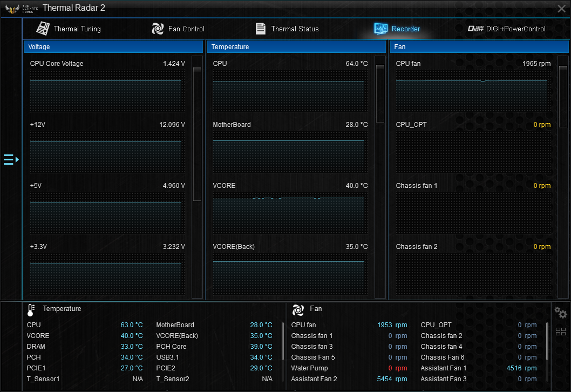The height and width of the screenshot is (392, 571).
Task: Click the '12.096 V' value
Action: click(x=172, y=125)
